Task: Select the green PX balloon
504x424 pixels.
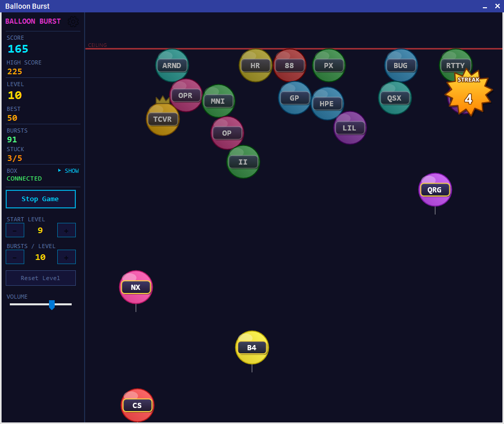Action: click(329, 66)
